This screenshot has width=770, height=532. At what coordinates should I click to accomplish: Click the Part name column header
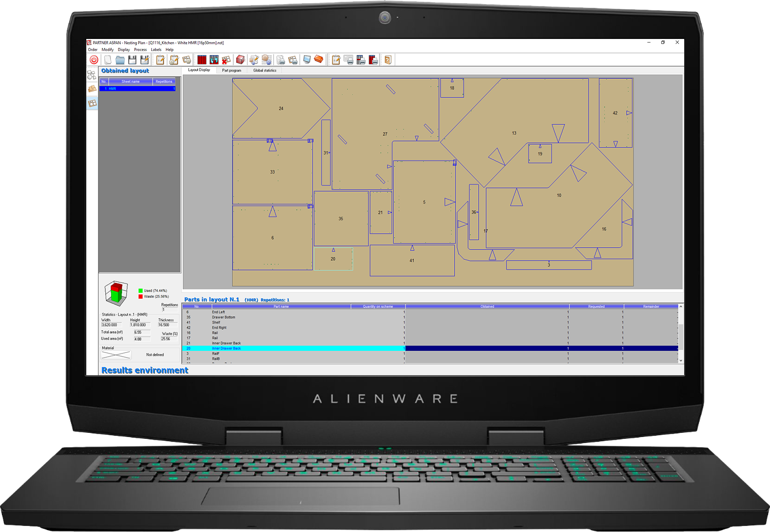[x=281, y=307]
